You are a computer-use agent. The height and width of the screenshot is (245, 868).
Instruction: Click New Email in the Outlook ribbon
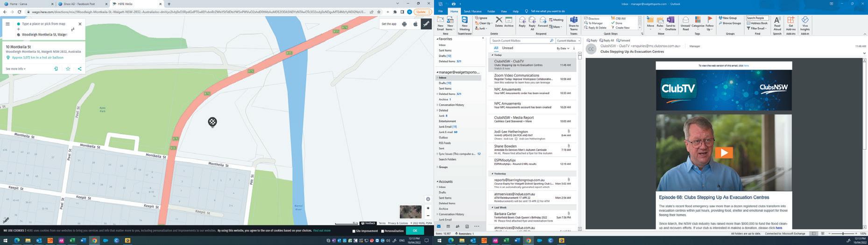[440, 23]
